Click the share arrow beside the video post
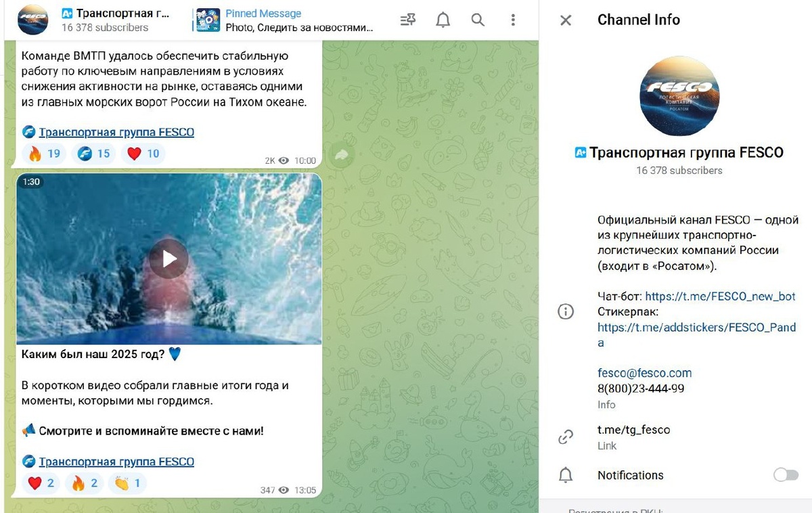This screenshot has width=812, height=513. (342, 156)
